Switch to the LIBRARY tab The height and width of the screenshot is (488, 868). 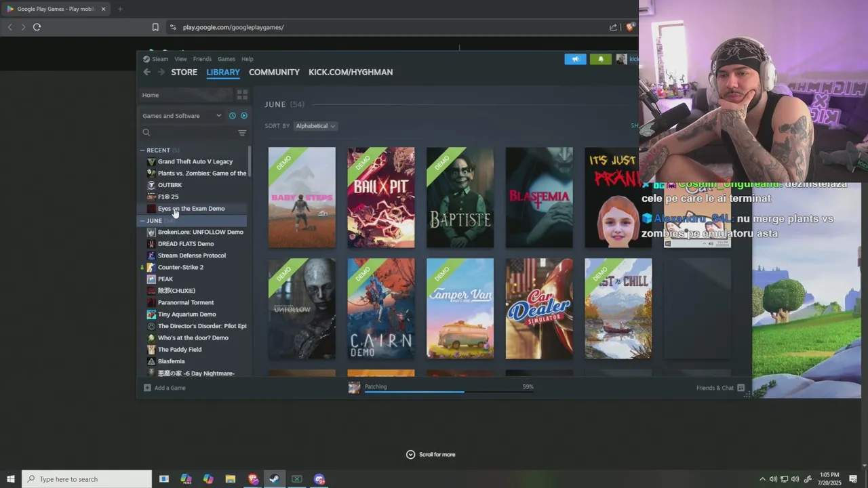(x=223, y=72)
